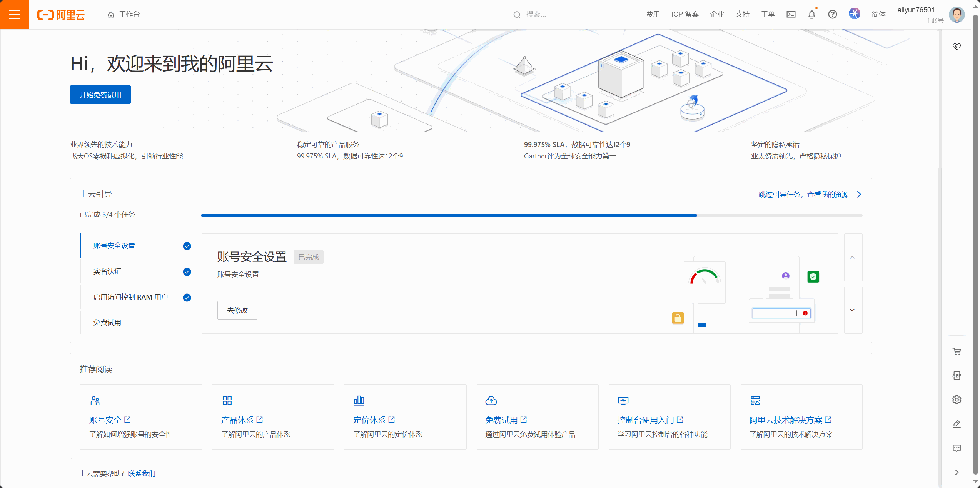Click external-link icon next to 产品体系
980x488 pixels.
(x=260, y=420)
